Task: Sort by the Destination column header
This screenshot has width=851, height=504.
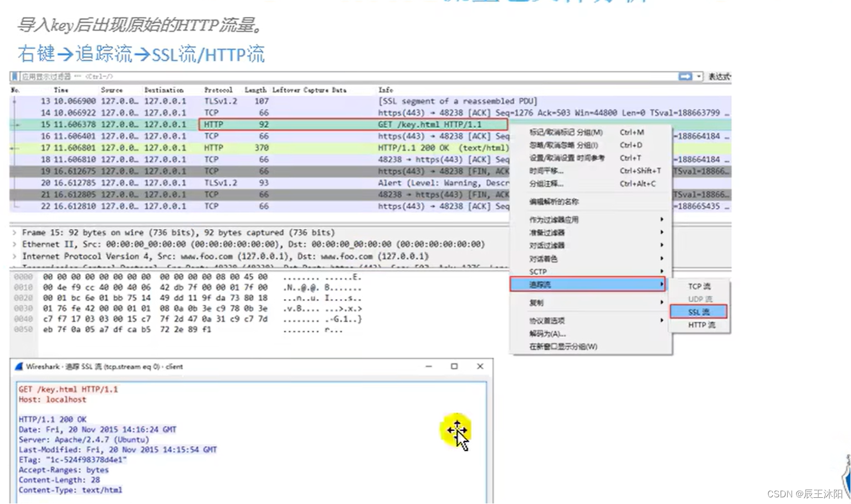Action: tap(163, 90)
